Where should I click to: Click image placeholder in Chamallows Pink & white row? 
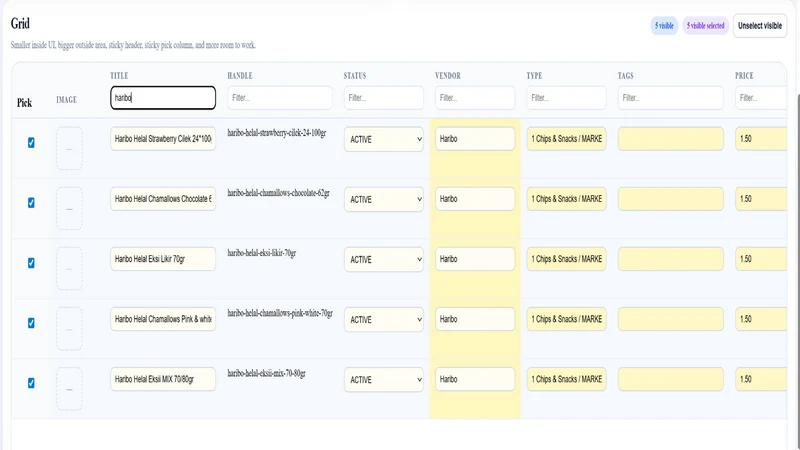pos(69,329)
